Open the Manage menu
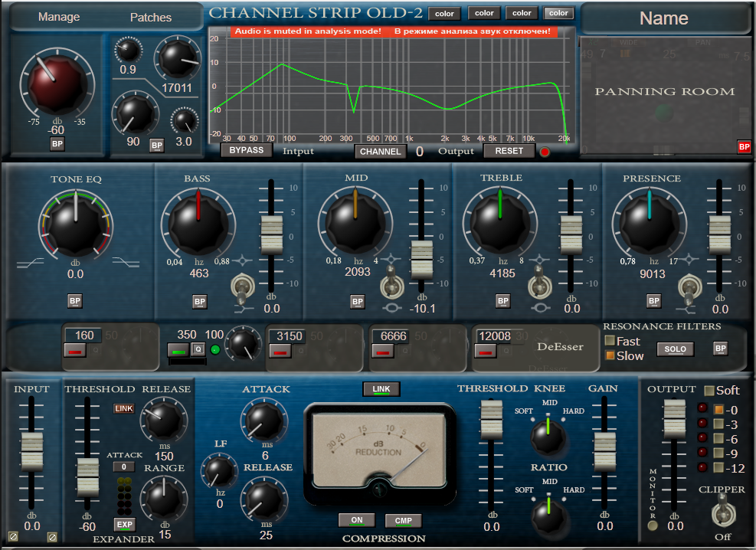 pos(59,17)
